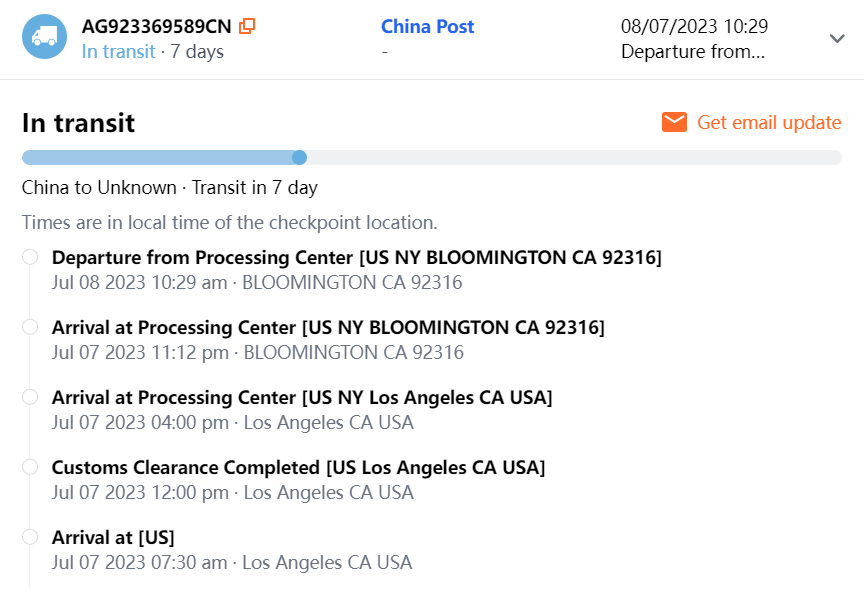Click the delivery truck status icon
Screen dimensions: 864x589
pos(44,37)
